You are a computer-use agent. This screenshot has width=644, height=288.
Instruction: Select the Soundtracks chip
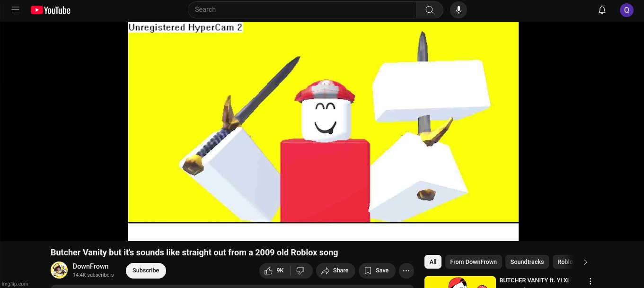pos(527,262)
